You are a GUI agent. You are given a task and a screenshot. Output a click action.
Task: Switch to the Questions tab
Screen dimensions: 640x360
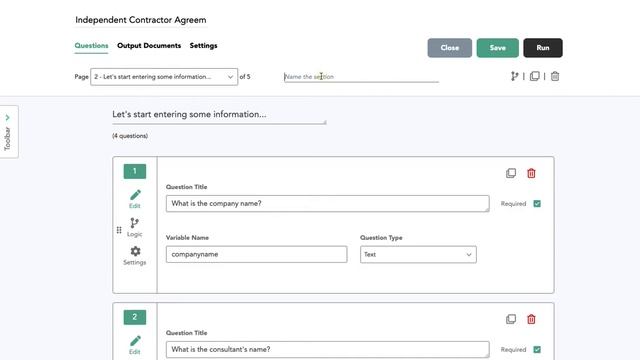pyautogui.click(x=91, y=46)
